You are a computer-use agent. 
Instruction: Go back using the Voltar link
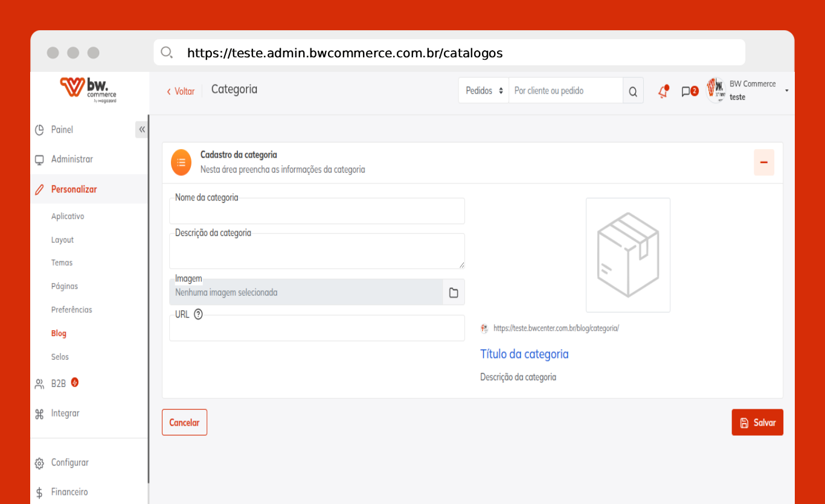(x=181, y=92)
